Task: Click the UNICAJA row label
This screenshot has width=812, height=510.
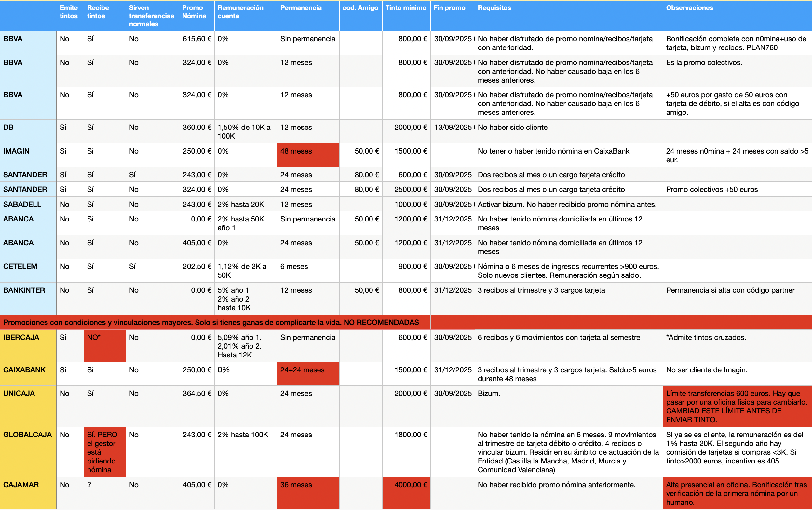Action: (28, 406)
